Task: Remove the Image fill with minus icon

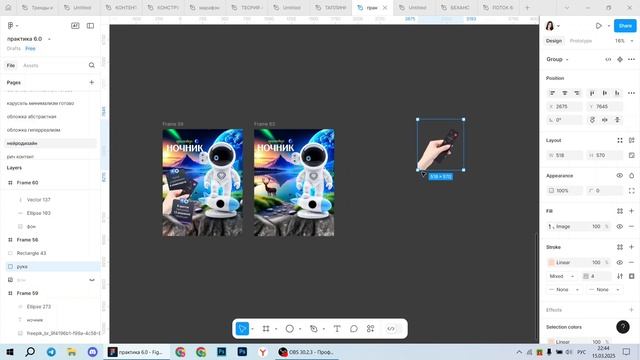Action: coord(631,227)
